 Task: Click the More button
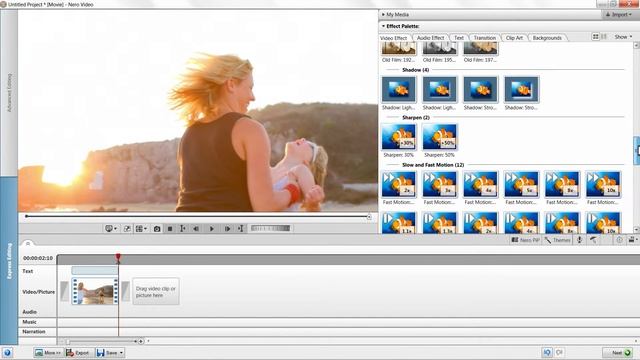tap(48, 353)
